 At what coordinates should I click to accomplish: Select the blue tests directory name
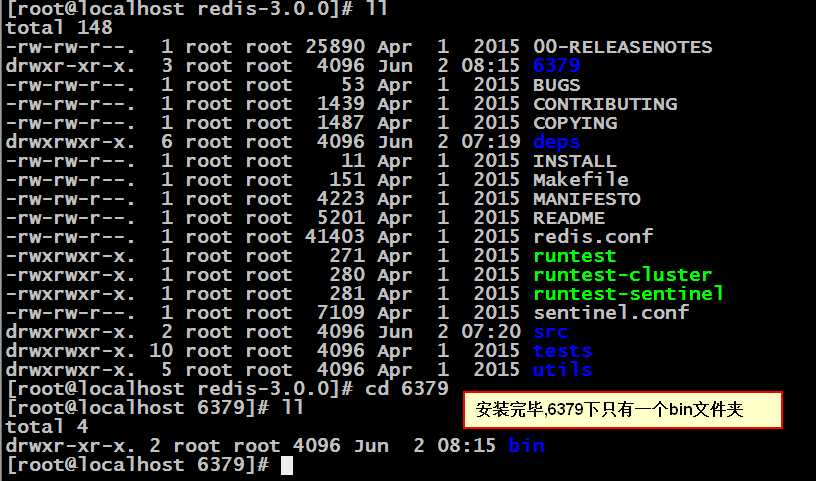(563, 351)
